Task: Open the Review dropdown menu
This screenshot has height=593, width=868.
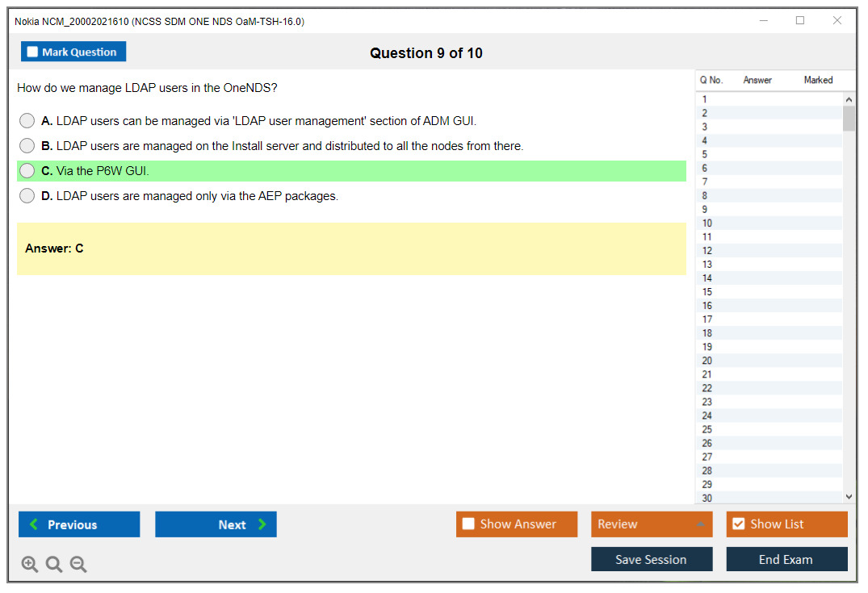Action: (x=652, y=524)
